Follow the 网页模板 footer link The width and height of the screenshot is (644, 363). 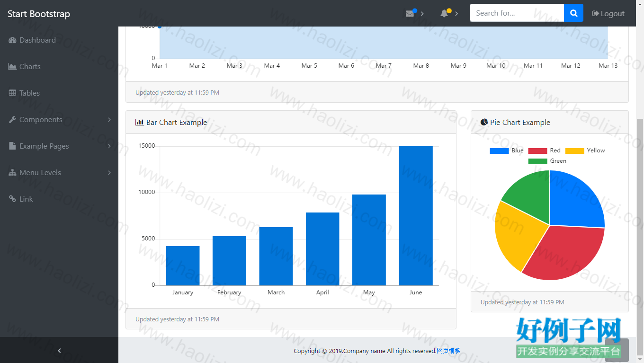tap(448, 351)
